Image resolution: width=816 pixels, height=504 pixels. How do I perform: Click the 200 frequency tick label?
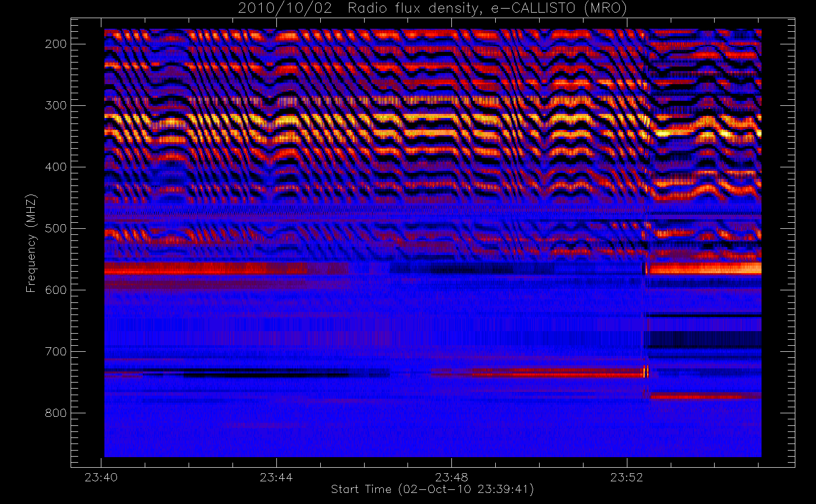pyautogui.click(x=56, y=44)
